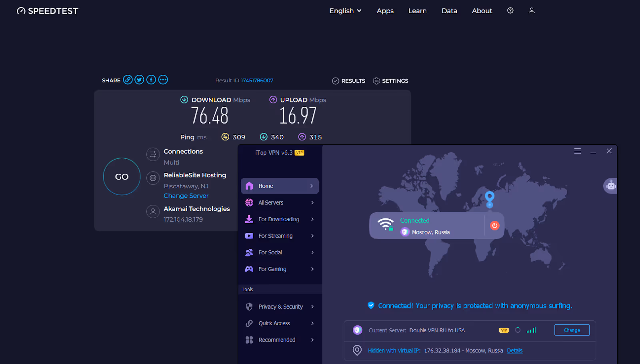
Task: Open Privacy & Security tools
Action: coord(280,307)
